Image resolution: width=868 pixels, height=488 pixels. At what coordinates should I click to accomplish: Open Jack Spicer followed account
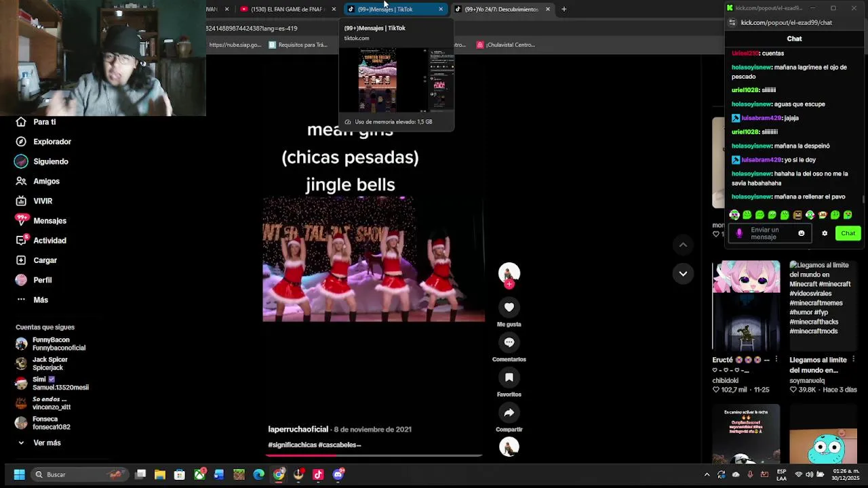click(42, 363)
